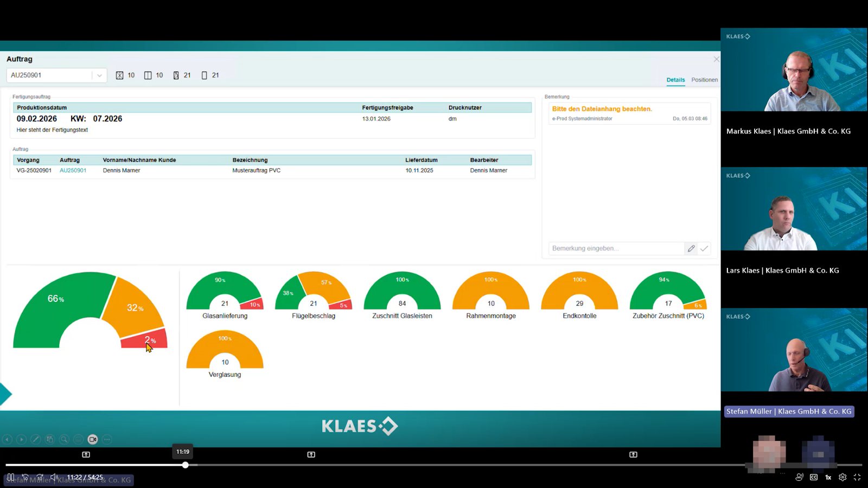This screenshot has width=868, height=488.
Task: Click the Bemerkung eingeben input field
Action: pyautogui.click(x=616, y=248)
